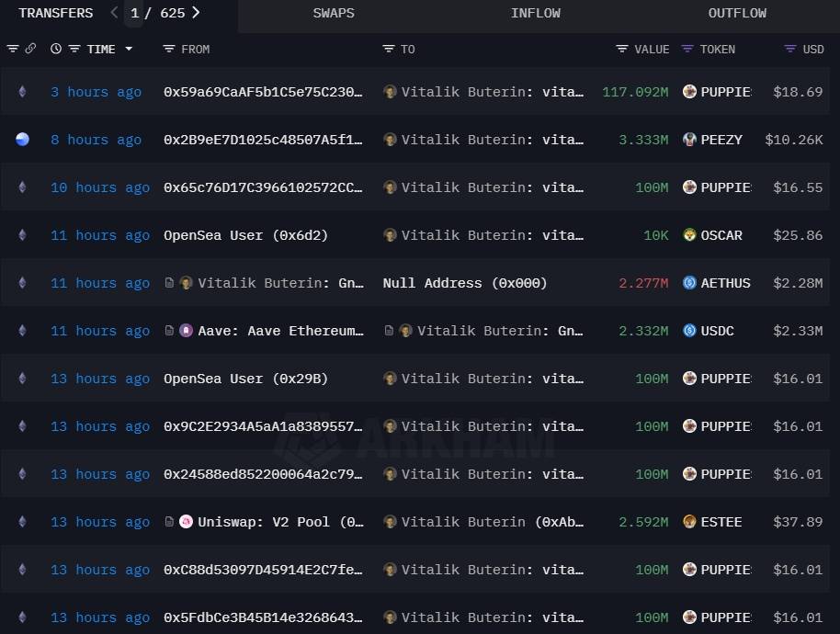Open the Null Address (0x000) recipient
840x634 pixels.
(x=465, y=283)
